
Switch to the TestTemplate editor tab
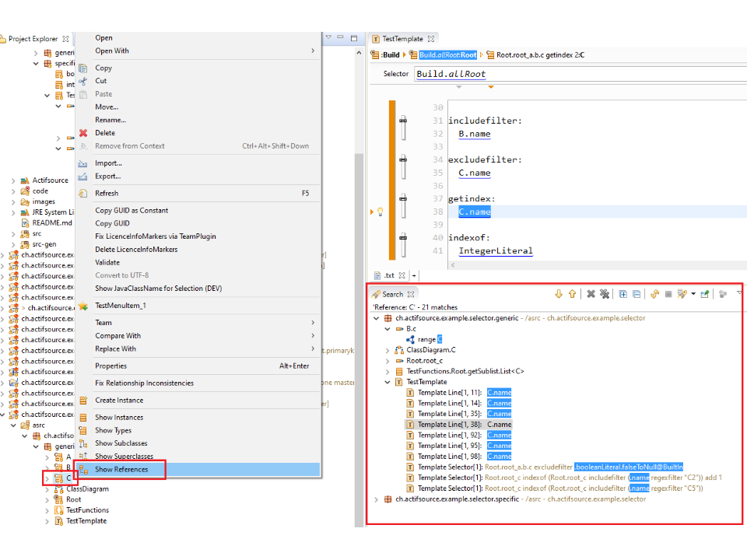point(402,38)
